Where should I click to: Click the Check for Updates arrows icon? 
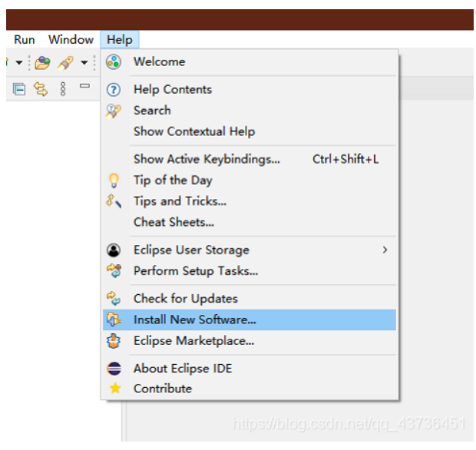click(x=114, y=299)
